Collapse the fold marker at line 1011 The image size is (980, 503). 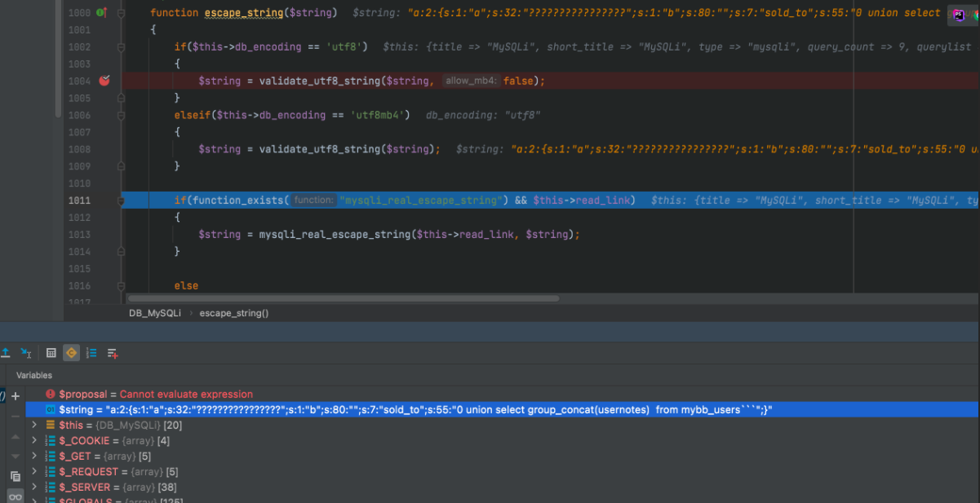point(121,201)
